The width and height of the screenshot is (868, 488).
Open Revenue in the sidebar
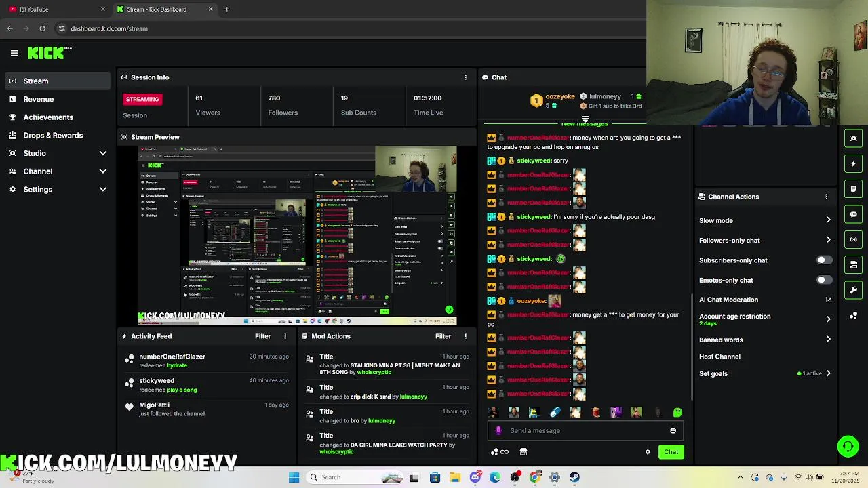(57, 99)
